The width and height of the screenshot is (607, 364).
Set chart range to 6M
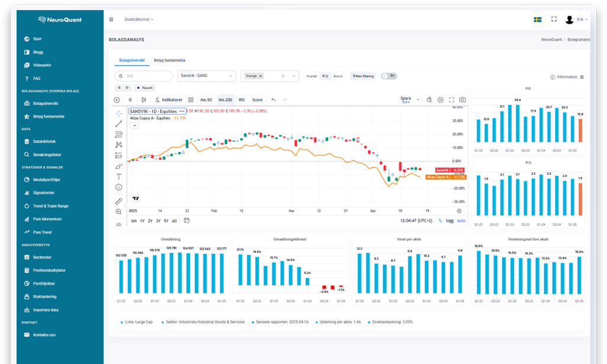coord(134,221)
